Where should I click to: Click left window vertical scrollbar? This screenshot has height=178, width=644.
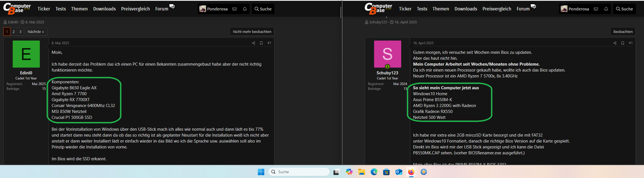point(341,13)
